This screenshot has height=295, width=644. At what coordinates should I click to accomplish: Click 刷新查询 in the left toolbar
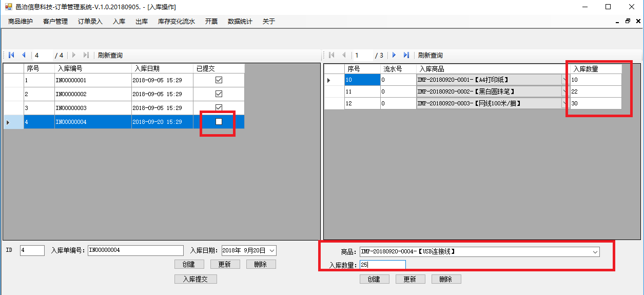(x=110, y=55)
